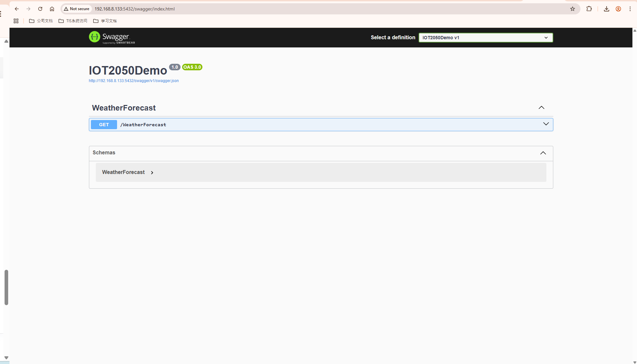Open the definition dropdown IOT2050Demo v1

click(485, 38)
